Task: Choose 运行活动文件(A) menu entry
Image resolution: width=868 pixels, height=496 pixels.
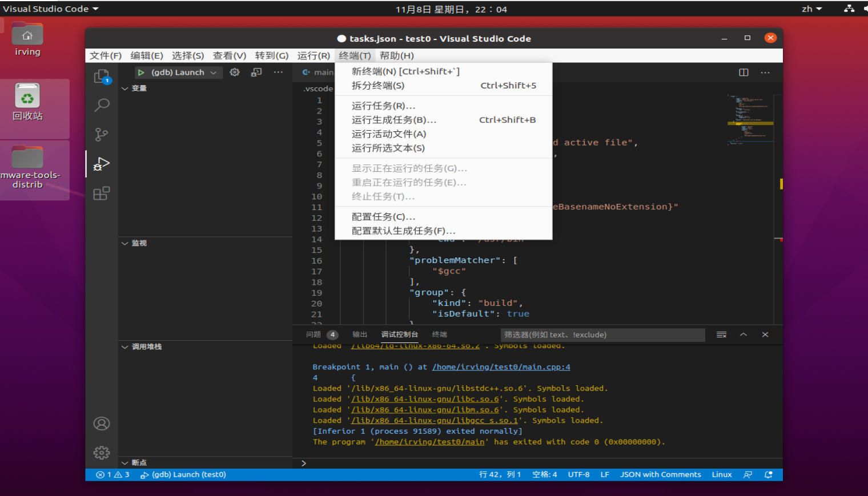Action: (444, 134)
